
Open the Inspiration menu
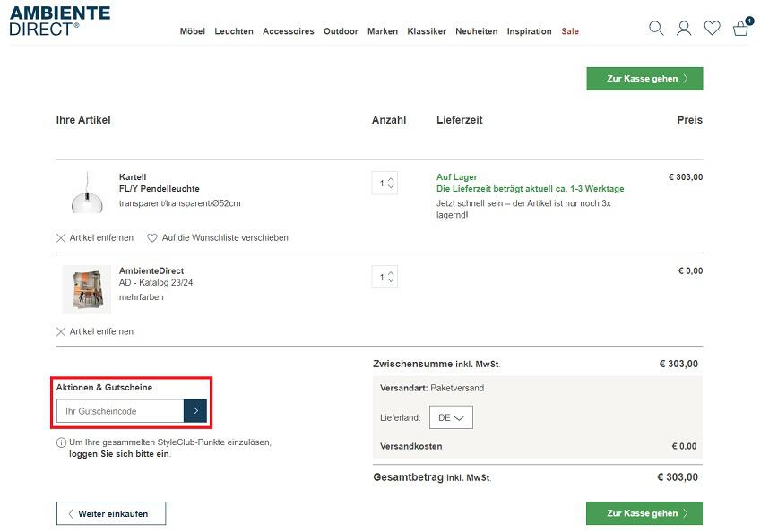coord(529,31)
